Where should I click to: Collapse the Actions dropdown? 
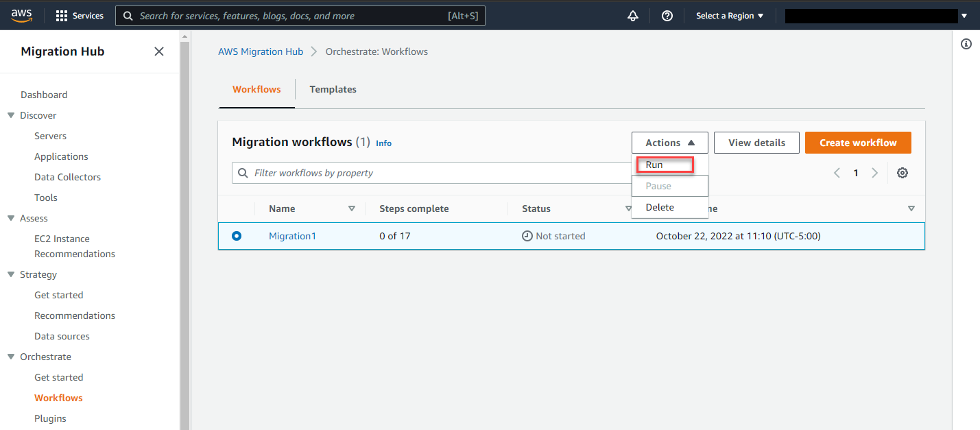pyautogui.click(x=670, y=143)
